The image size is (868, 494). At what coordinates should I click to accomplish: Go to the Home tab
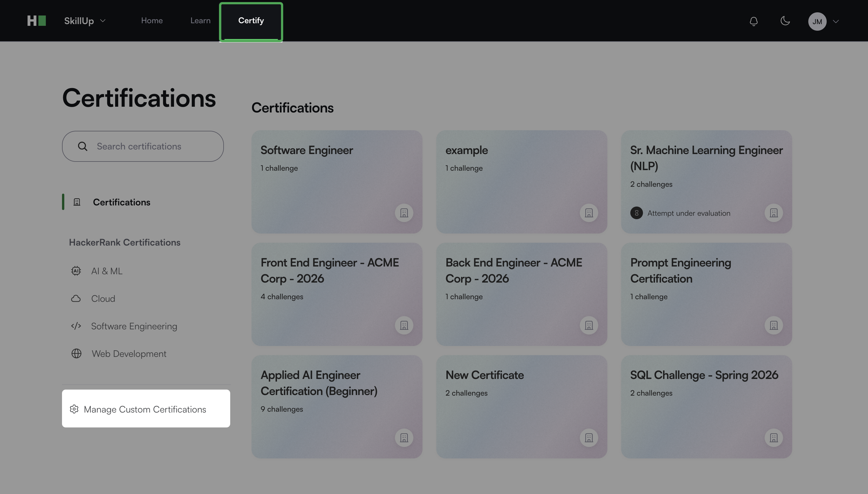pyautogui.click(x=152, y=21)
